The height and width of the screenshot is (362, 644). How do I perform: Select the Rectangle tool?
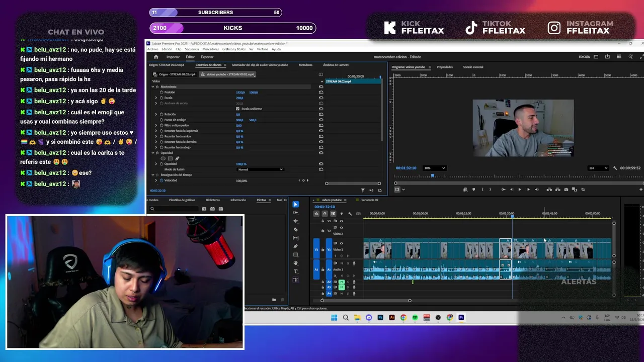point(296,255)
